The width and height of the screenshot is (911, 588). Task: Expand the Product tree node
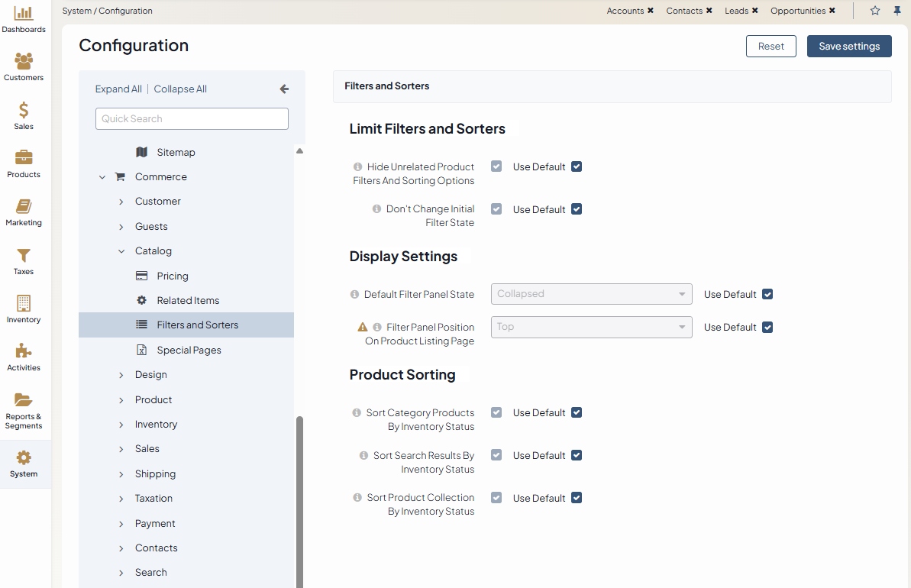tap(121, 400)
